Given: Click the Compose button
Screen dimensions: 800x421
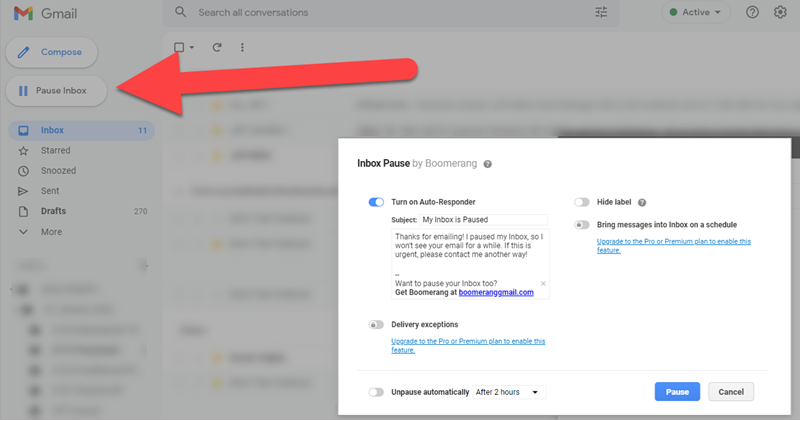Looking at the screenshot, I should tap(52, 52).
